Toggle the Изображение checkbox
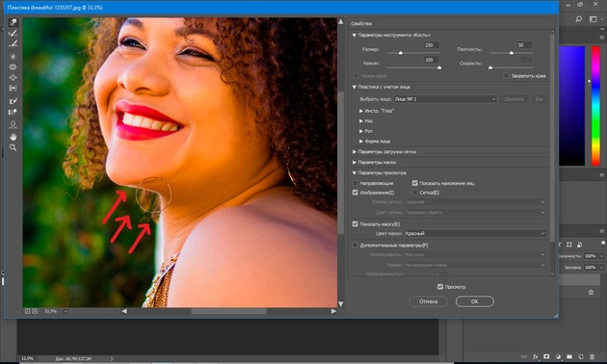607x364 pixels. [x=355, y=193]
